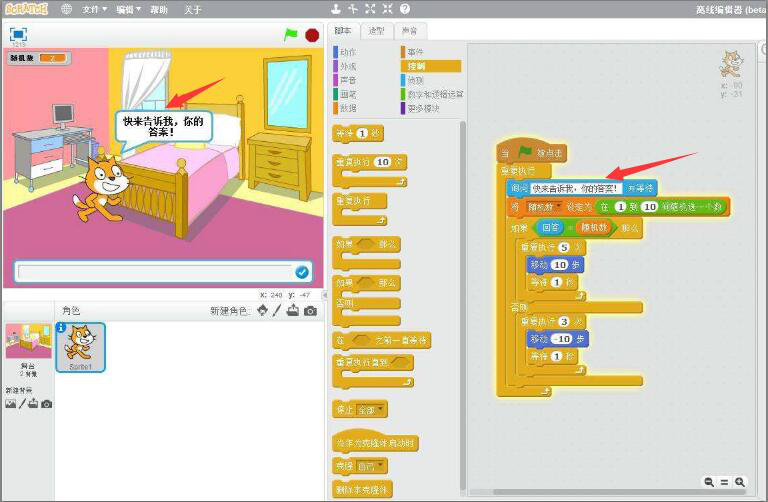
Task: Select the duplicate stamp tool
Action: 336,8
